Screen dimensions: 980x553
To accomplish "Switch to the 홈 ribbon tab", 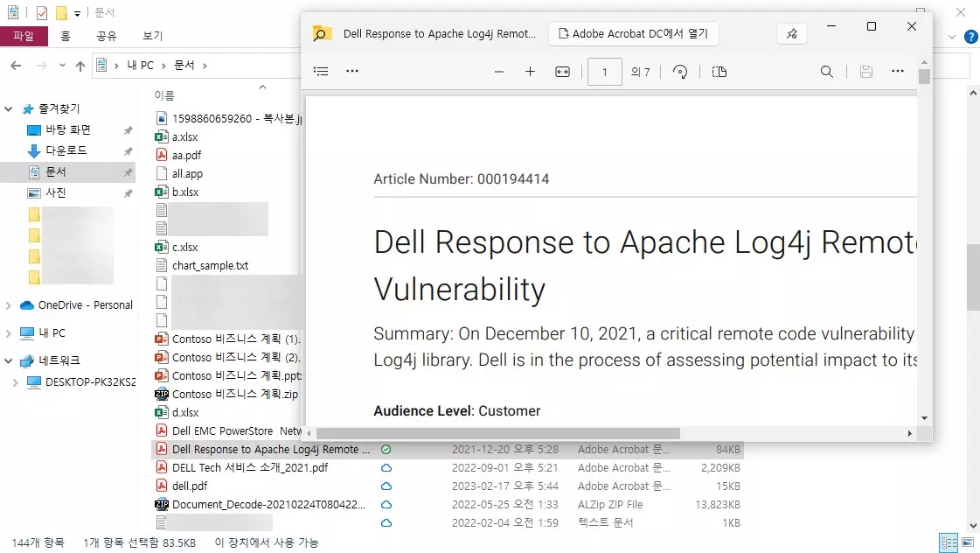I will tap(66, 36).
